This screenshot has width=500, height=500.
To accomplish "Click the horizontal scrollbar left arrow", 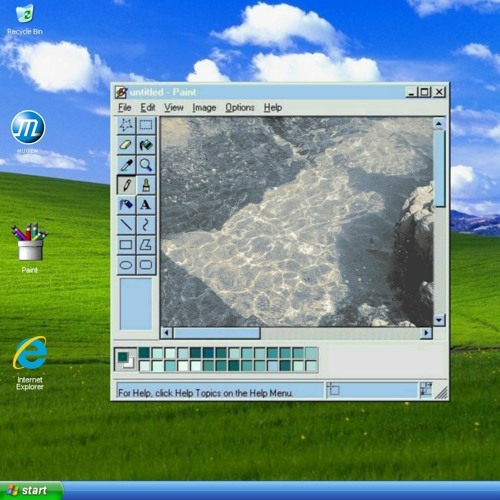I will point(167,333).
